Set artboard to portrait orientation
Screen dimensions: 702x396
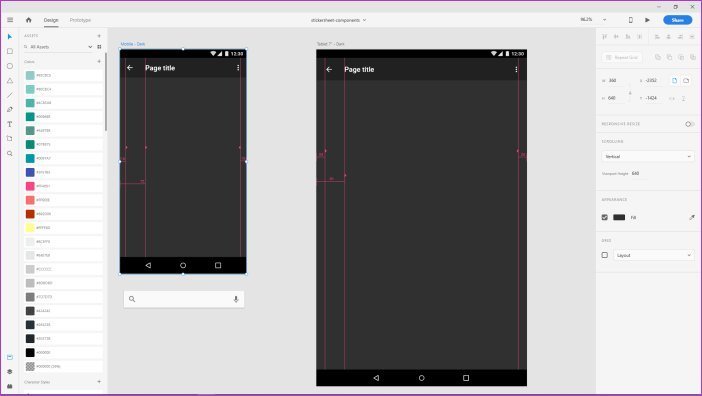(674, 81)
